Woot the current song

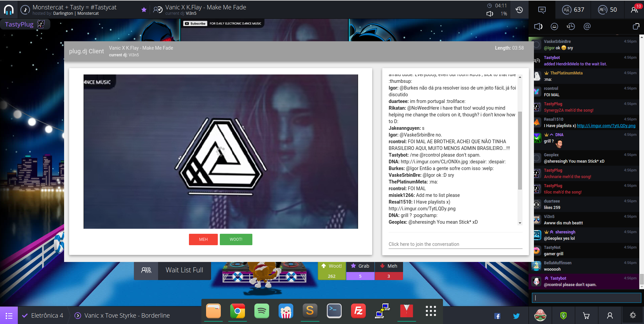[332, 270]
